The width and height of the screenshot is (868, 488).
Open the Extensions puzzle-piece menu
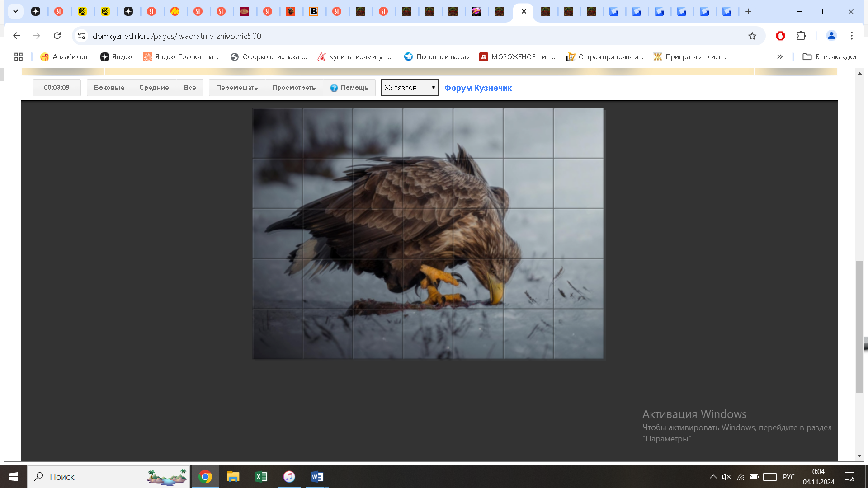point(801,36)
